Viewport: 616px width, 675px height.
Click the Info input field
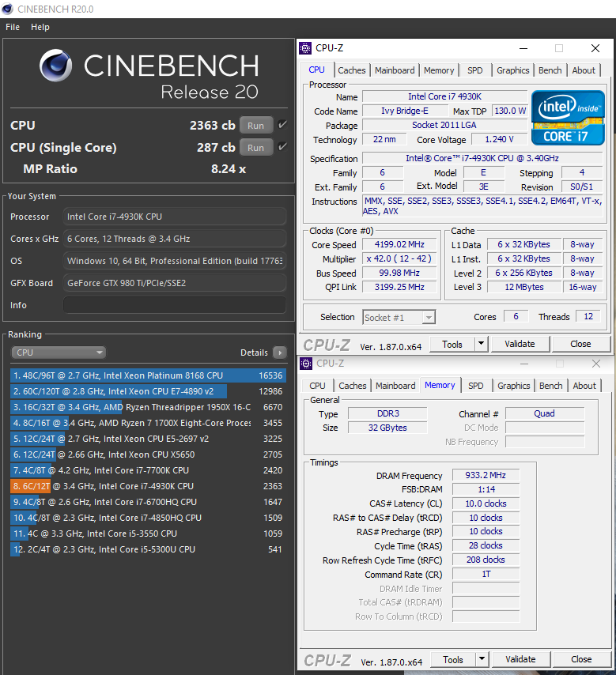pos(175,305)
